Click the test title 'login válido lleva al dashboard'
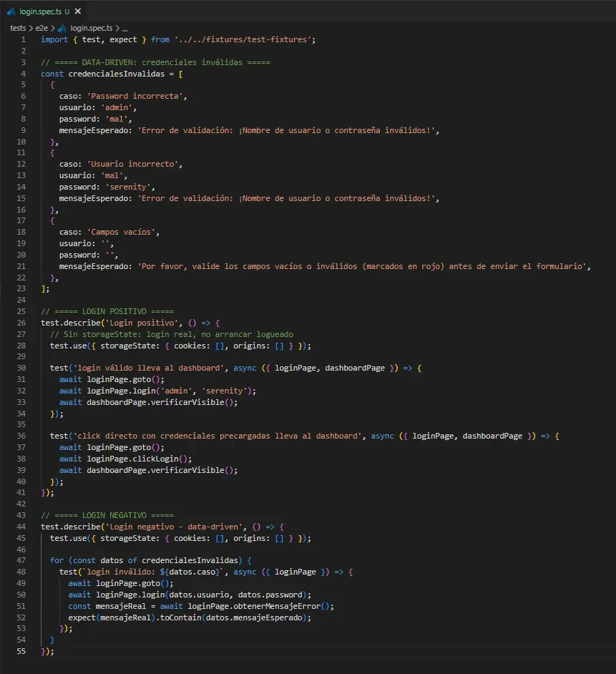The width and height of the screenshot is (616, 674). (149, 368)
